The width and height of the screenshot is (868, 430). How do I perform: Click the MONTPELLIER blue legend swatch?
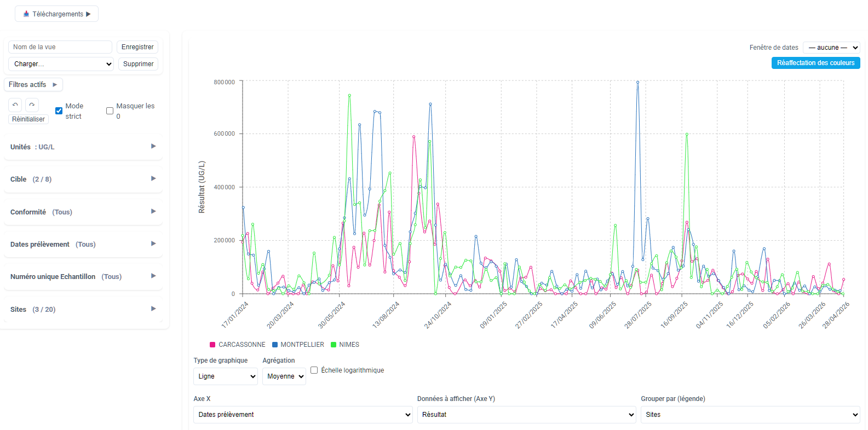275,345
